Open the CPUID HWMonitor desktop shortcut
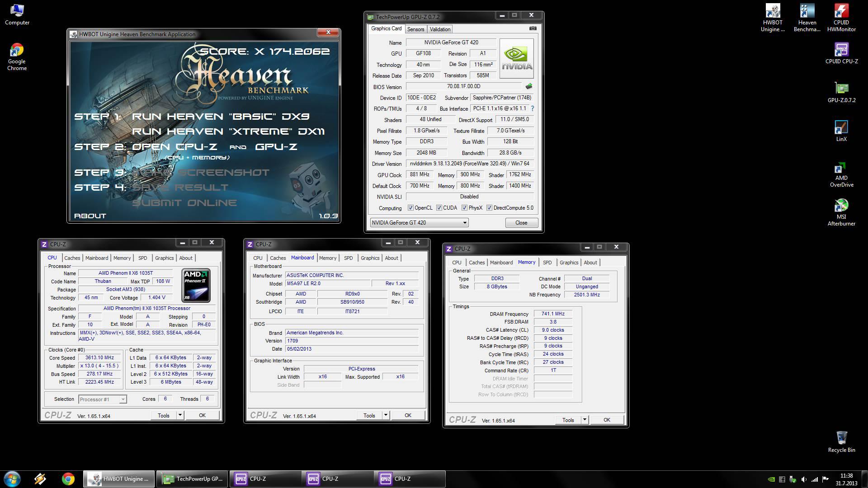Screen dimensions: 868x488 pos(841,18)
